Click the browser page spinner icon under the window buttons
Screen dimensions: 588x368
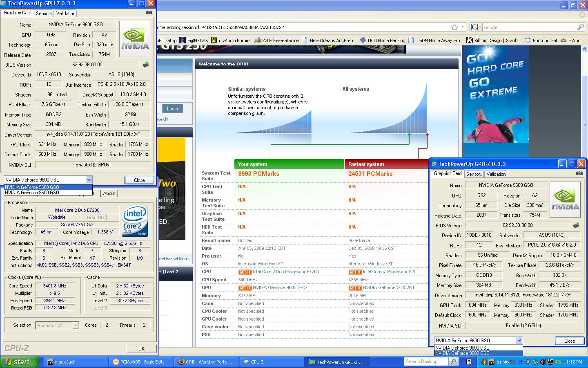582,15
